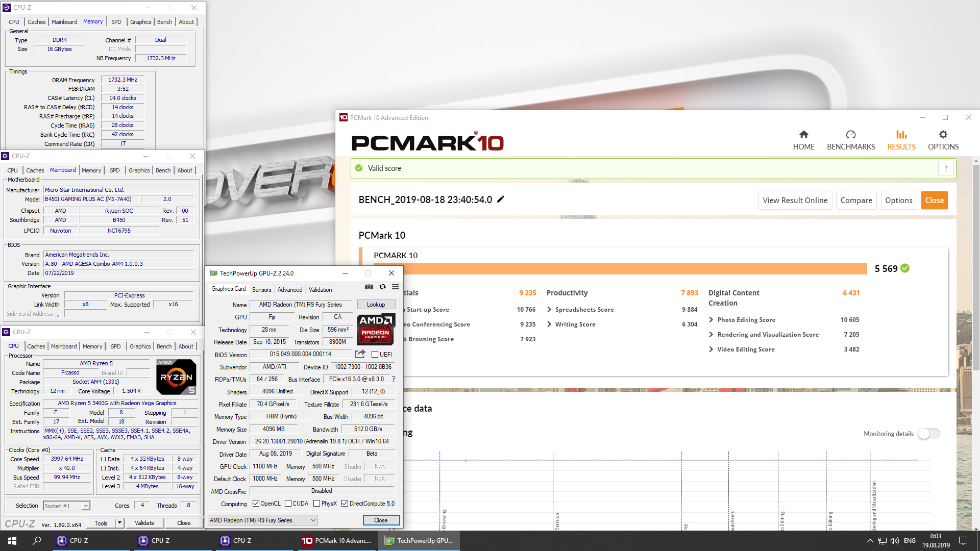Click the Validate button in CPU-Z
The height and width of the screenshot is (551, 980).
point(144,523)
